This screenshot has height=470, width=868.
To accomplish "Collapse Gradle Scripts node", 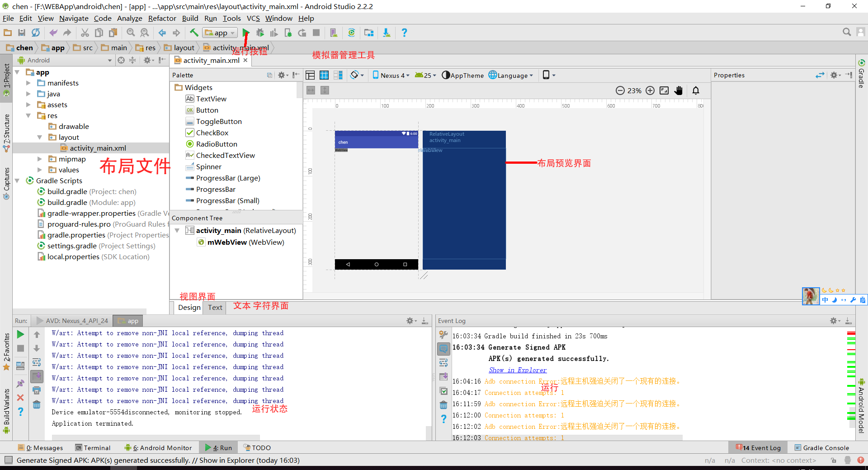I will pos(17,180).
